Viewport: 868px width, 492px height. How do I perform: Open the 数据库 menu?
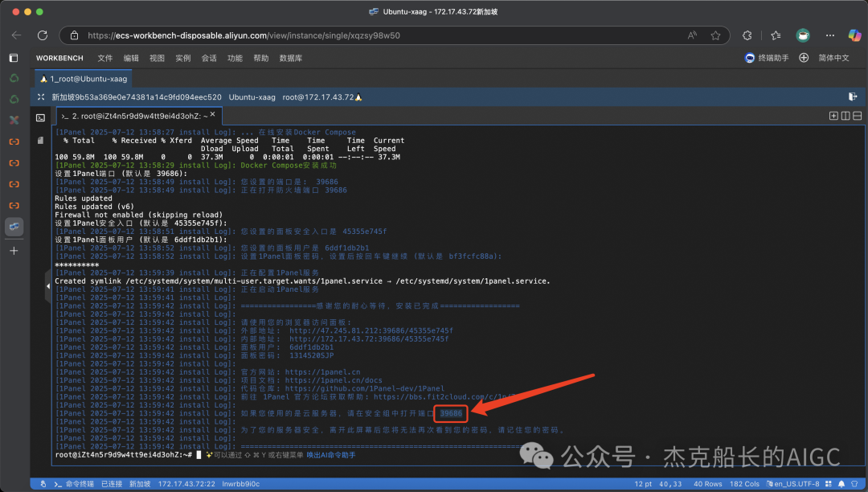(291, 58)
